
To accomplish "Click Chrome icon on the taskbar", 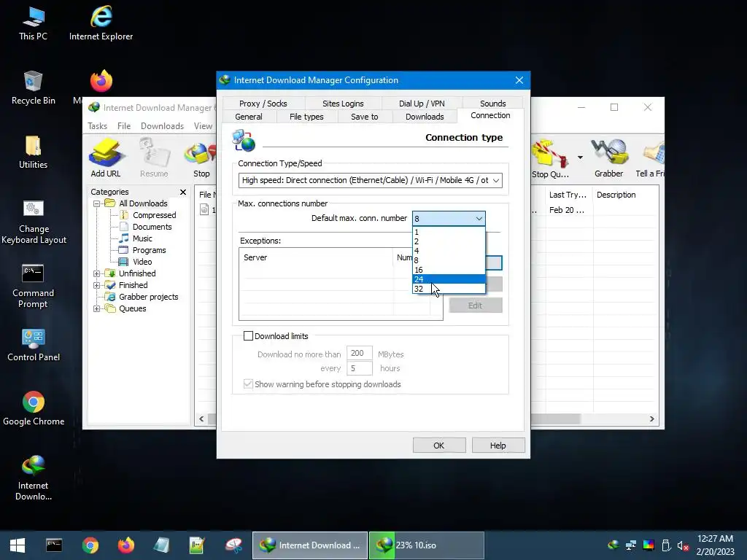I will click(90, 545).
